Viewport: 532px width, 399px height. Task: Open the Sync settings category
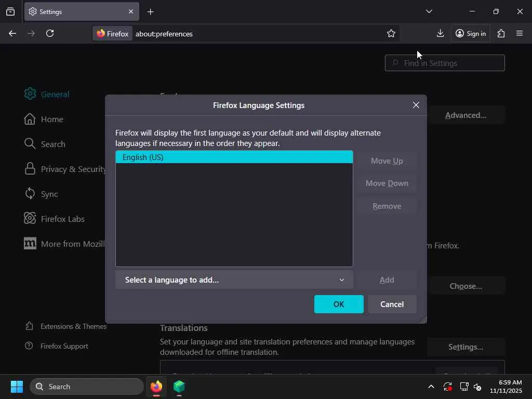(x=41, y=194)
